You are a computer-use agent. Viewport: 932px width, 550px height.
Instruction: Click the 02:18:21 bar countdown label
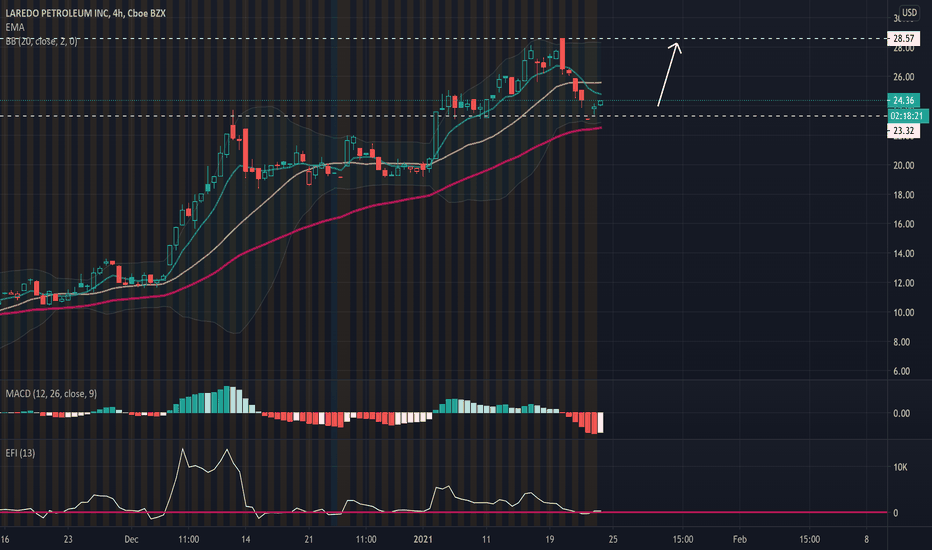click(906, 116)
